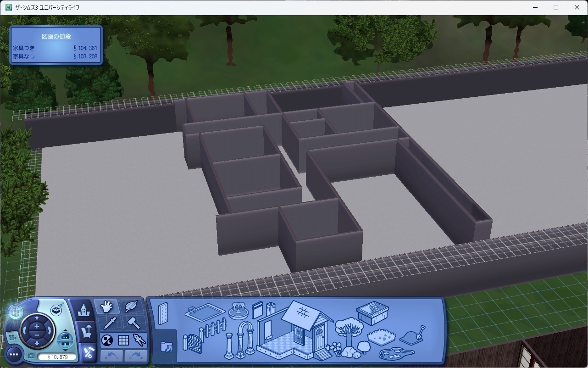This screenshot has height=368, width=588.
Task: Select the build catalog wall-panel tab
Action: [x=163, y=314]
